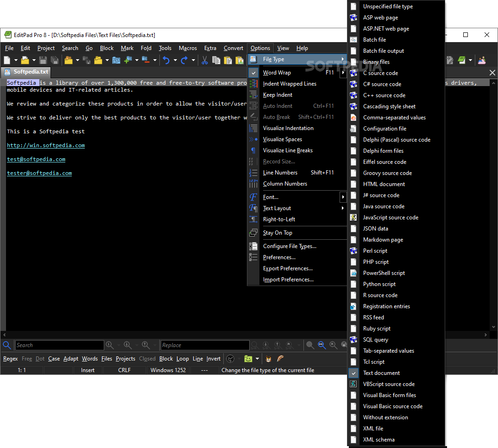This screenshot has width=498, height=448.
Task: Click the Save file floppy icon
Action: point(43,60)
